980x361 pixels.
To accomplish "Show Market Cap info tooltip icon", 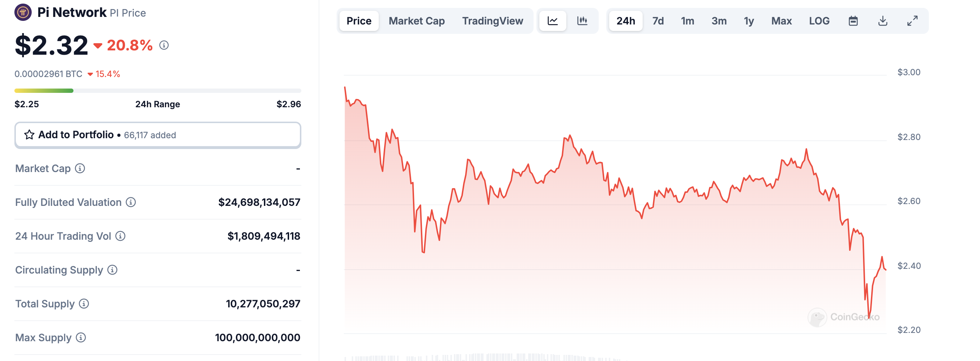I will tap(80, 168).
